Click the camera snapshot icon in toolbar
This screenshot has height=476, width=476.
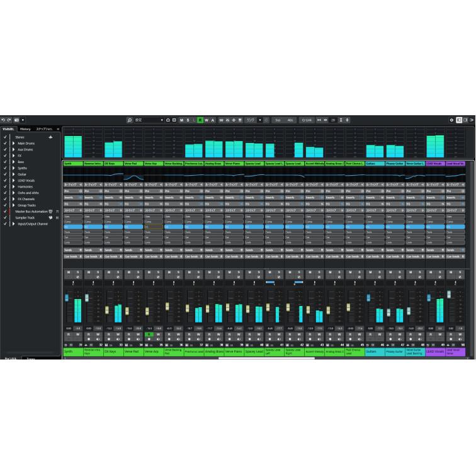tap(17, 120)
